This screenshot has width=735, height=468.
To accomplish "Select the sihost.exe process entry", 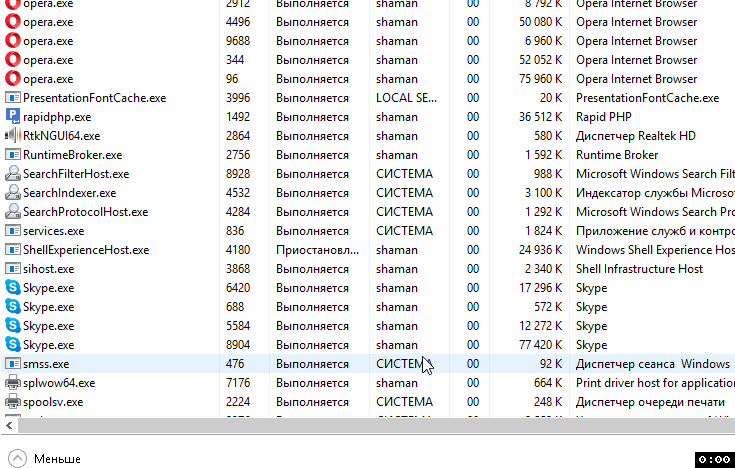I will coord(48,269).
